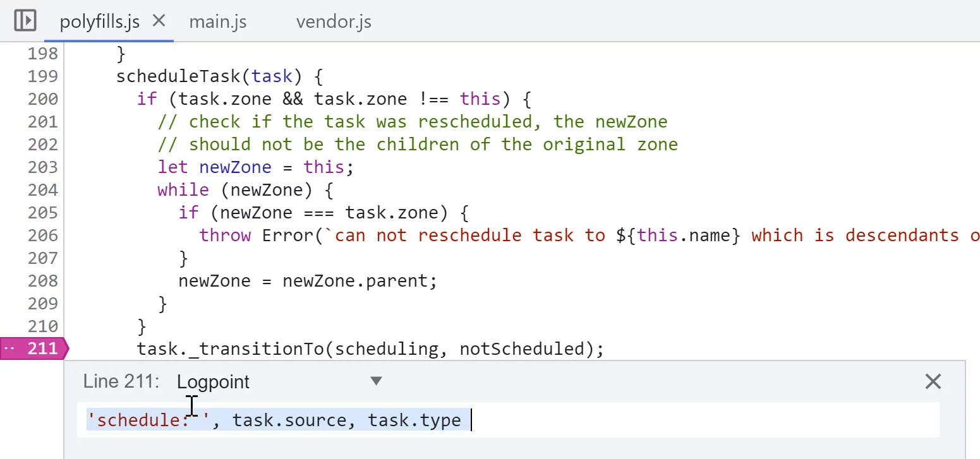
Task: Click 'if (task.zone && task.zone !== this)' line
Action: [334, 99]
